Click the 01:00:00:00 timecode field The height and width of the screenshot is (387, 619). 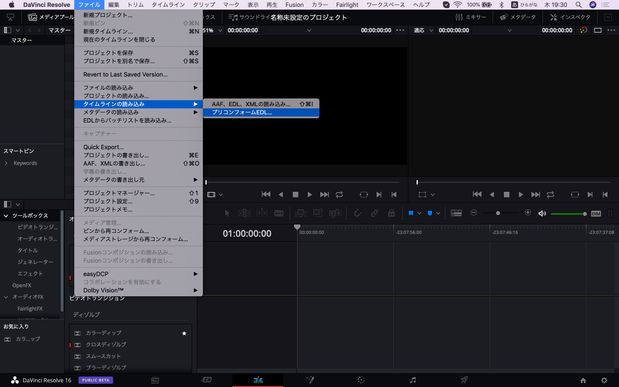point(247,234)
